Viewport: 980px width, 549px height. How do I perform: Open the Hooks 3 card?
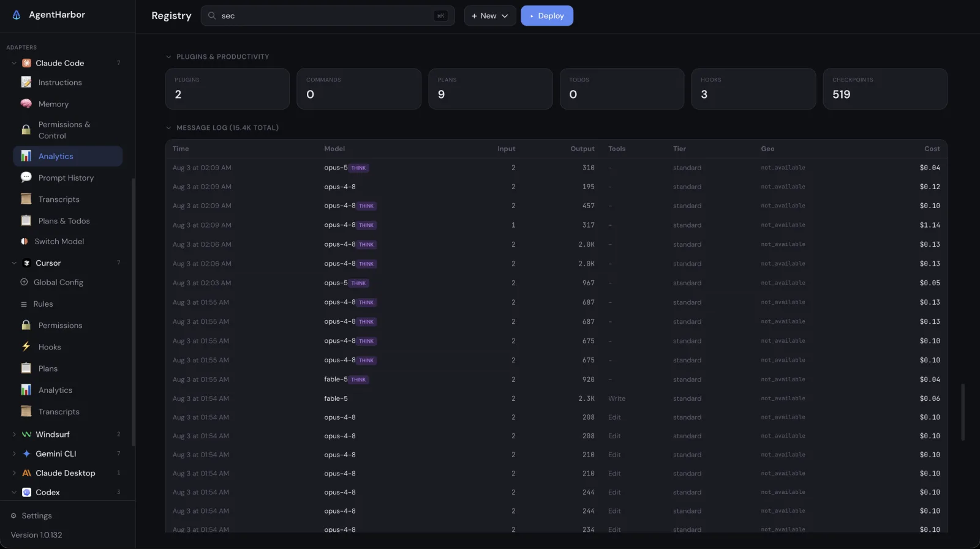[753, 89]
